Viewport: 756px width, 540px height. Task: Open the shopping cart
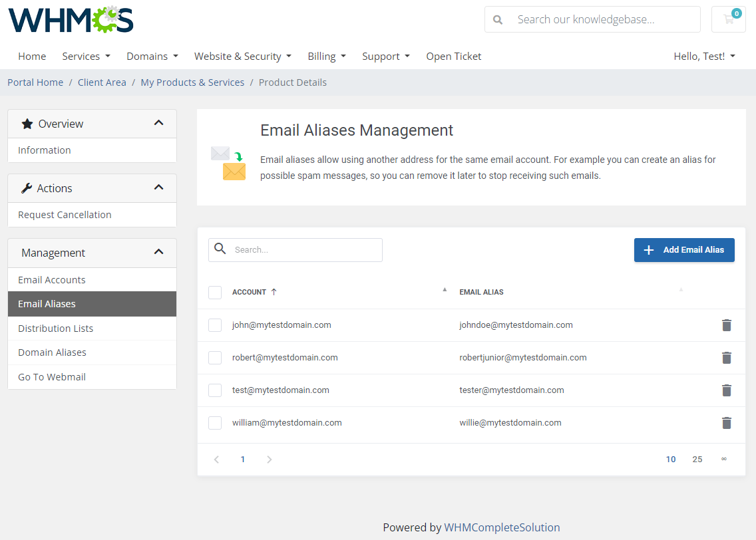(x=728, y=19)
